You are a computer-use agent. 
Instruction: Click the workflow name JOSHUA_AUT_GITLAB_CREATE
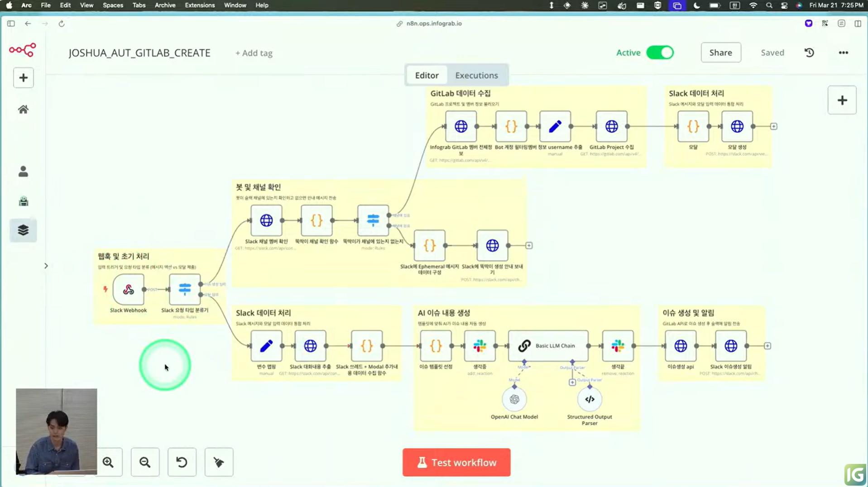coord(139,53)
